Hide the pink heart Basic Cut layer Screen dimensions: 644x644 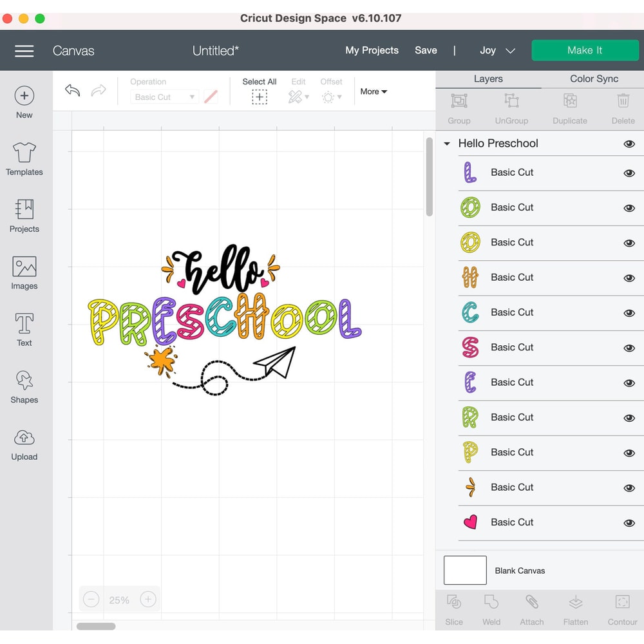point(629,522)
